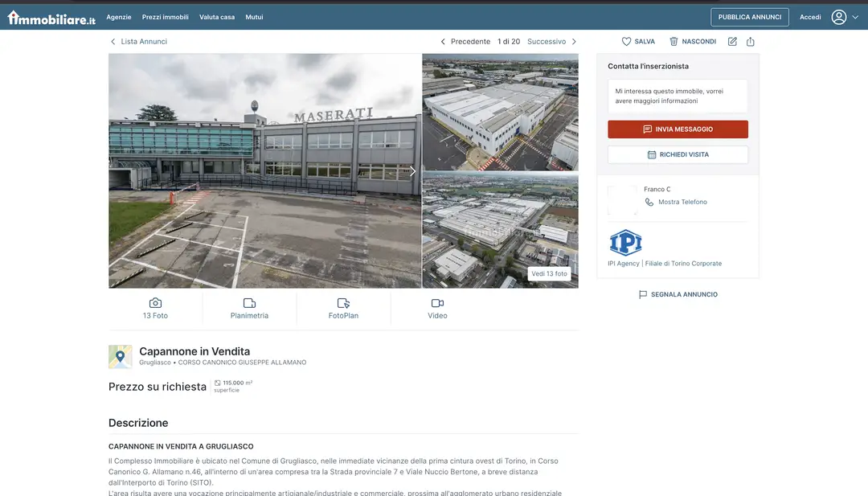This screenshot has height=496, width=868.
Task: Open the main Maserati building photo
Action: [264, 170]
